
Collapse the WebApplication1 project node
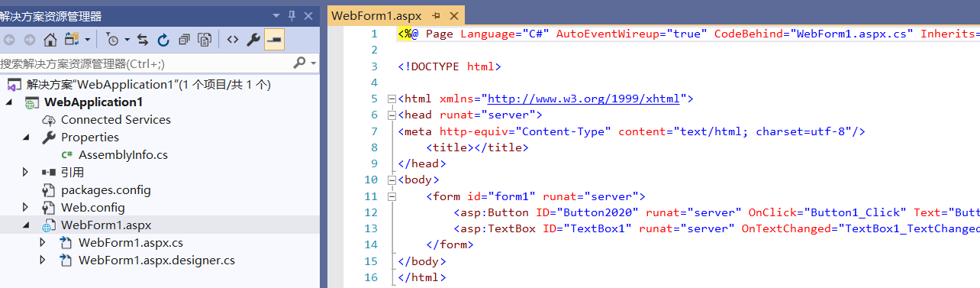point(9,102)
